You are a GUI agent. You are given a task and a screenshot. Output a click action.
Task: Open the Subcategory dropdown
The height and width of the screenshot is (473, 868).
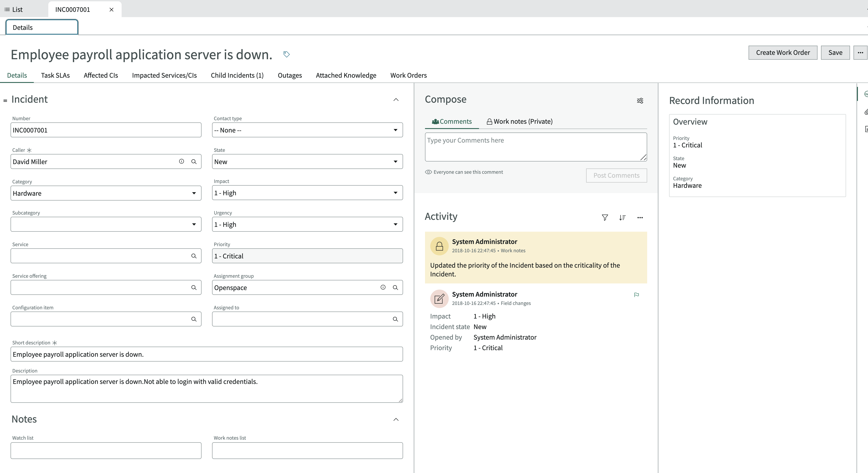point(106,225)
